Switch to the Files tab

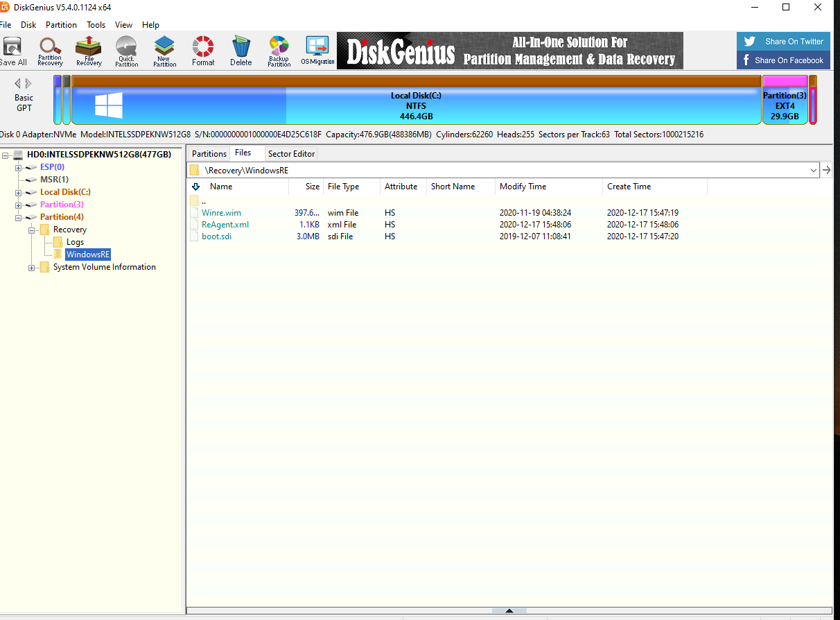243,153
